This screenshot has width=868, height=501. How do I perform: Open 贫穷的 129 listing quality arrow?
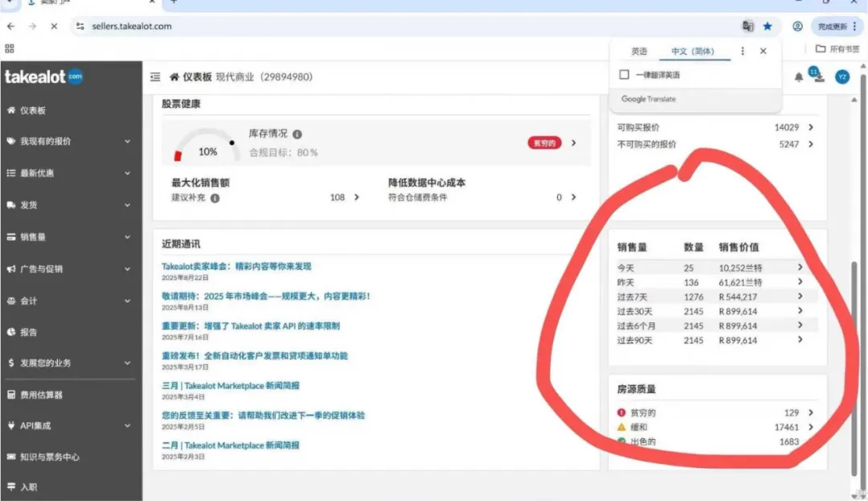810,413
